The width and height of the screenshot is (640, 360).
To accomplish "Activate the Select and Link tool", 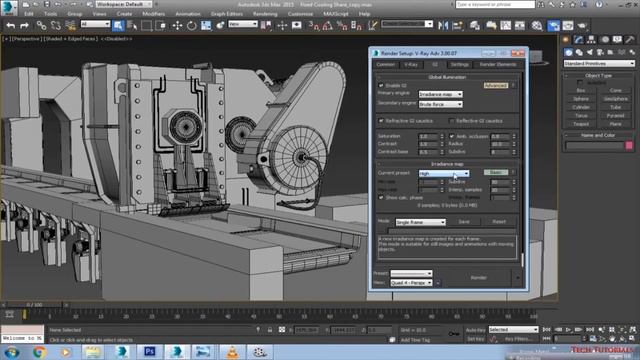I will coord(41,25).
